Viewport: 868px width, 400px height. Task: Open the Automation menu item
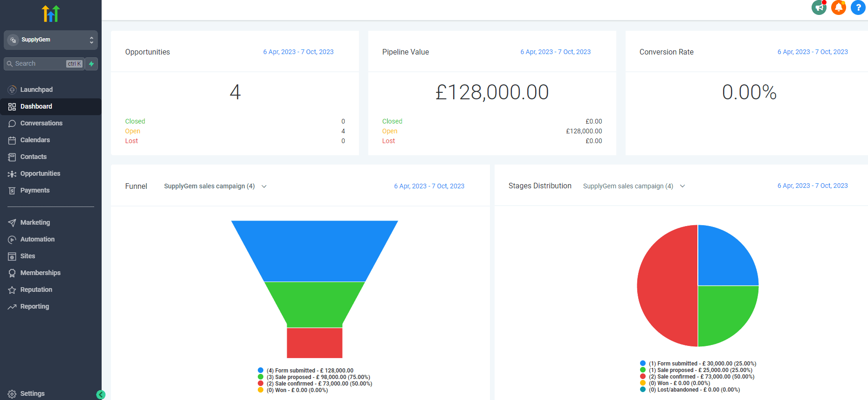(51, 240)
